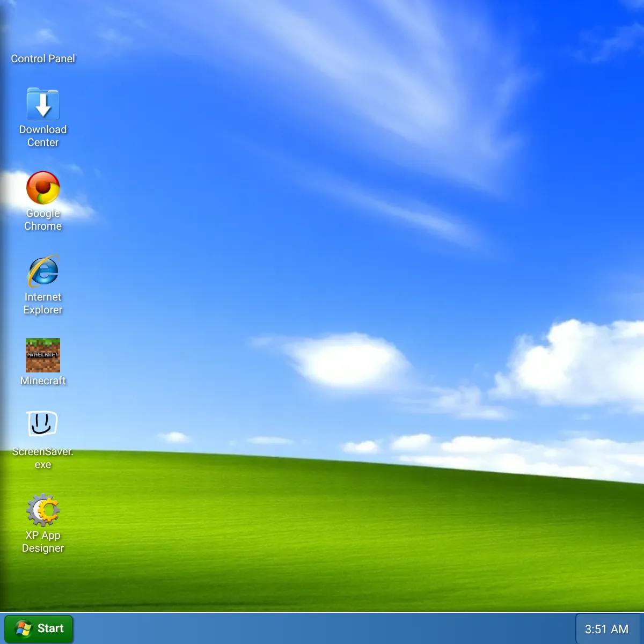Select the Control Panel desktop label
This screenshot has height=644, width=644.
(x=43, y=58)
